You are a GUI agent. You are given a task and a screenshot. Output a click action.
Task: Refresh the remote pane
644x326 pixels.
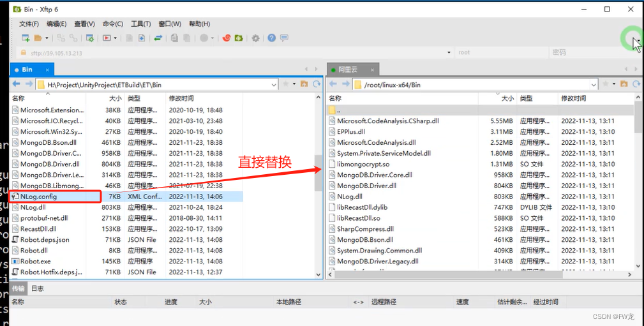(636, 84)
